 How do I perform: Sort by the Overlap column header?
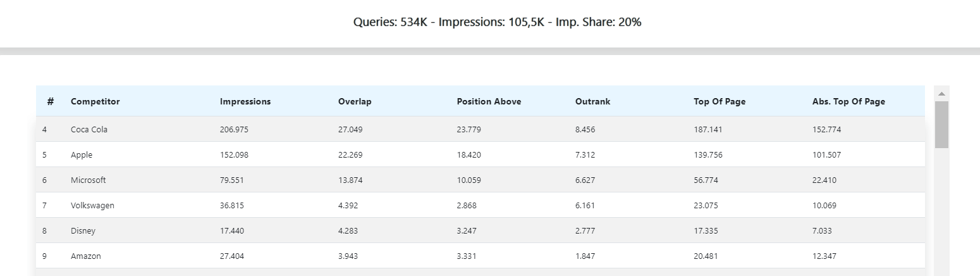[355, 101]
